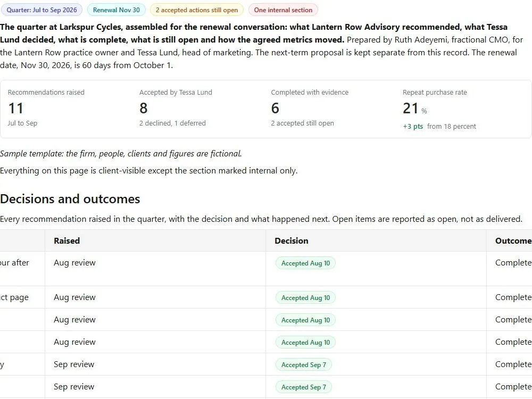The width and height of the screenshot is (532, 399).
Task: Click the first 'Accepted Sep 7' badge
Action: [x=304, y=365]
